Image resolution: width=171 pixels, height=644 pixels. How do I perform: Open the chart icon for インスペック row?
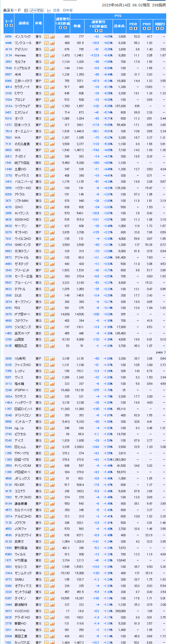coord(52,37)
